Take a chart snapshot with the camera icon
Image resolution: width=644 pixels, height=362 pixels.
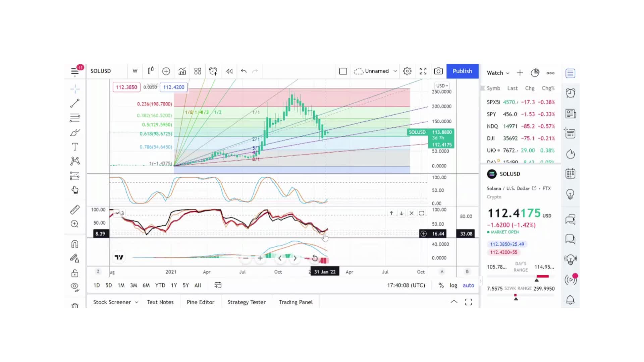[x=438, y=71]
